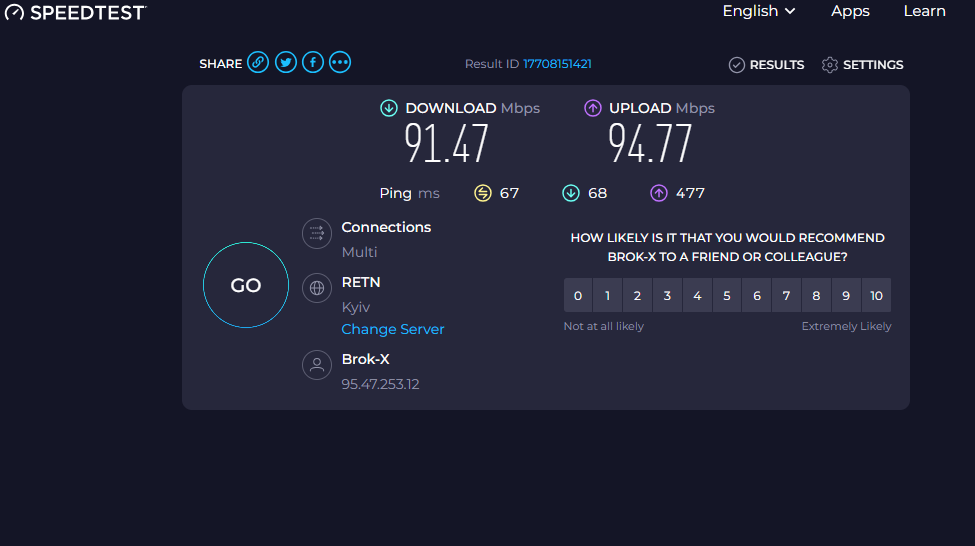Open the Learn menu

pyautogui.click(x=925, y=11)
